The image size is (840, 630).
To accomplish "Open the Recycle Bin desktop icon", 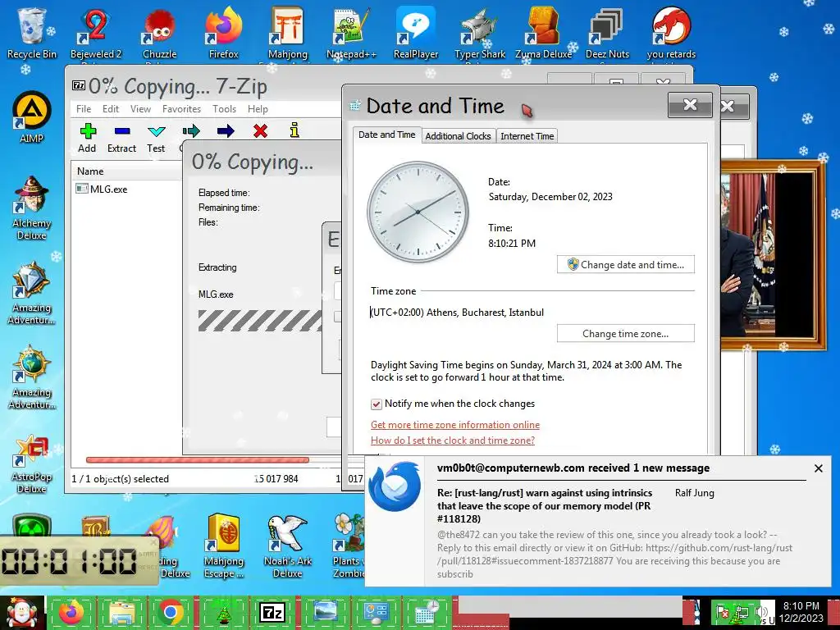I will tap(32, 33).
